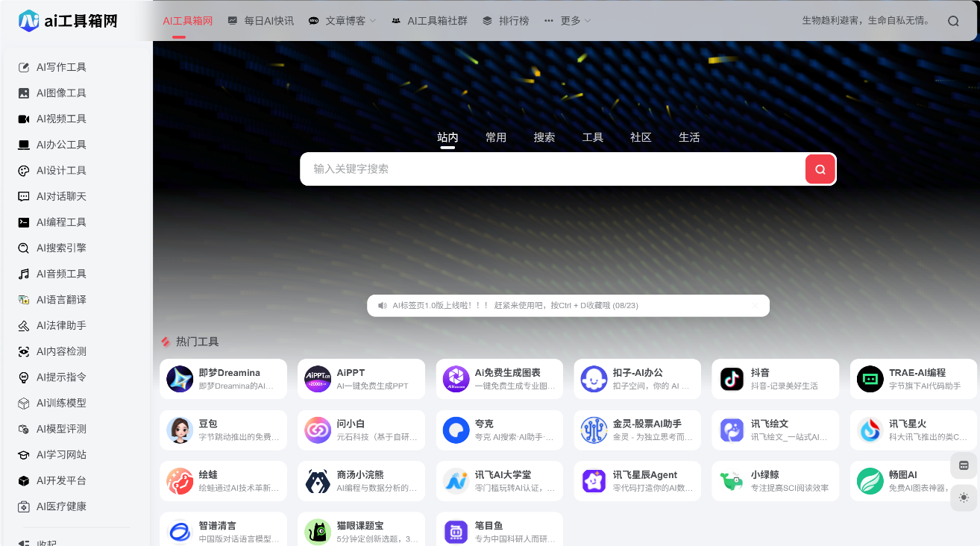Open the 即梦Dreamina tool logo

point(180,379)
